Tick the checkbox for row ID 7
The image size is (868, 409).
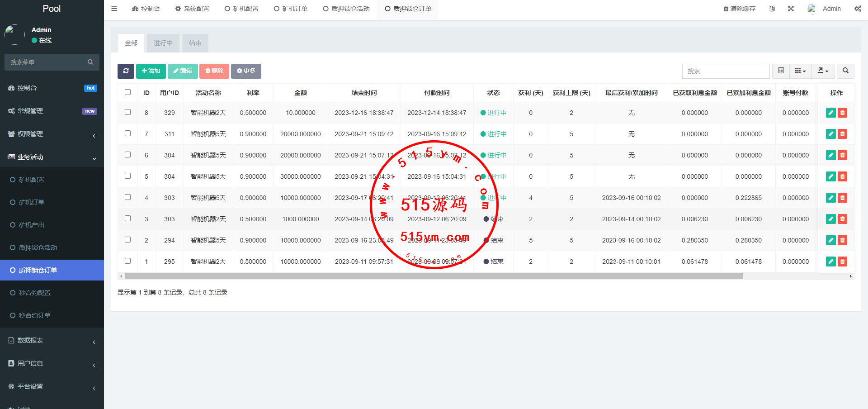pos(128,133)
